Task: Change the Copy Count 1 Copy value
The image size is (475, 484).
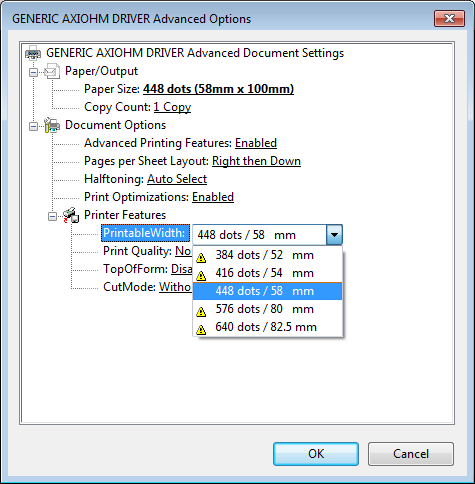Action: click(x=172, y=107)
